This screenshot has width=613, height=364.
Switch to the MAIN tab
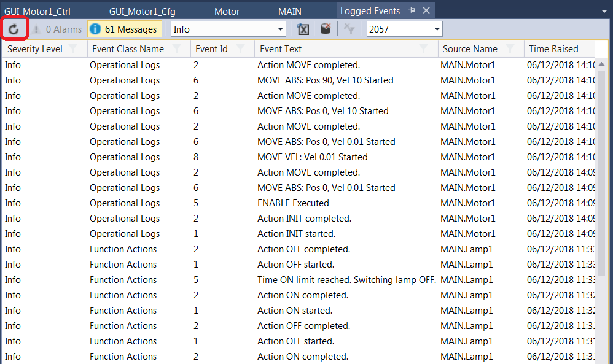pos(289,12)
